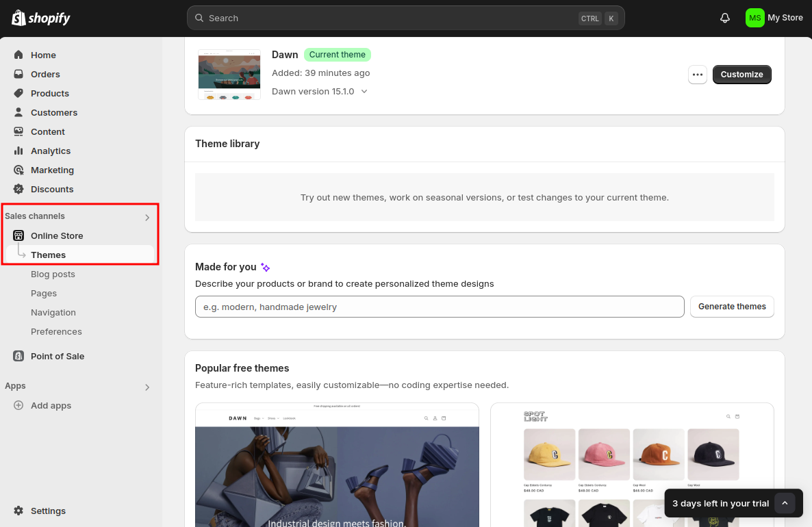812x527 pixels.
Task: Expand the trial days remaining banner
Action: [785, 503]
